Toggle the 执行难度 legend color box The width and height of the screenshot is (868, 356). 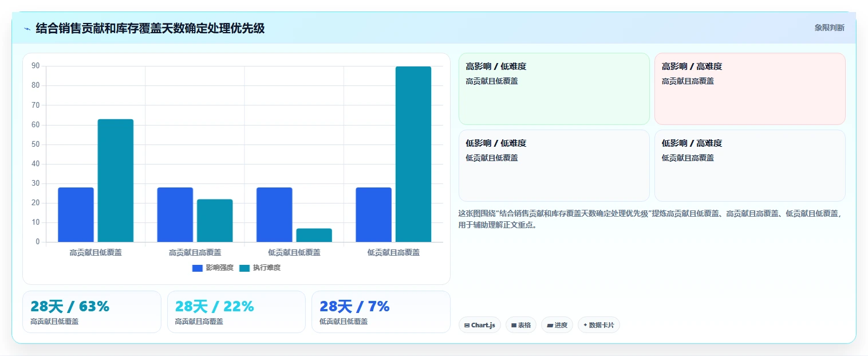coord(244,268)
